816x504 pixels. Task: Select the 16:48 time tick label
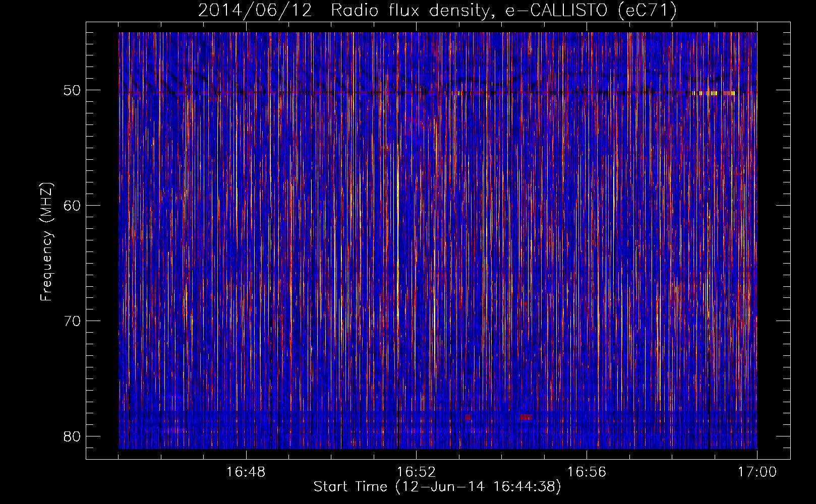[x=246, y=472]
